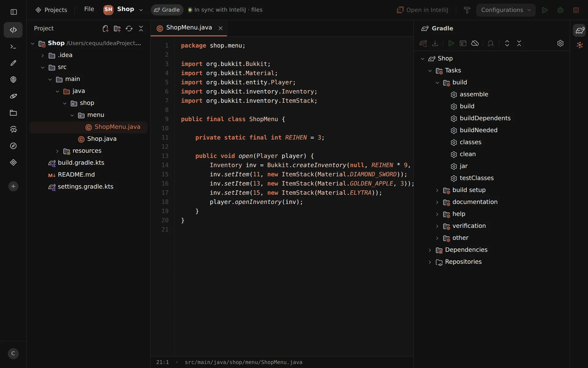588x368 pixels.
Task: Create new file in Project panel
Action: point(105,29)
